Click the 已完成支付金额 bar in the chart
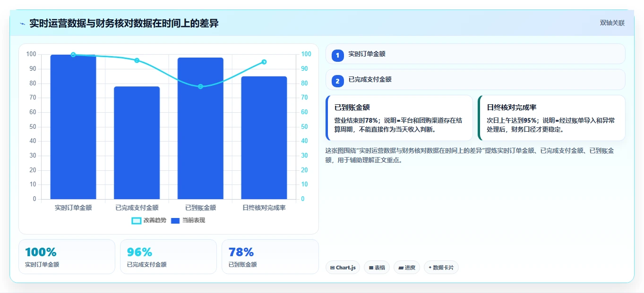Screen dimensions: 644x293 click(x=137, y=143)
